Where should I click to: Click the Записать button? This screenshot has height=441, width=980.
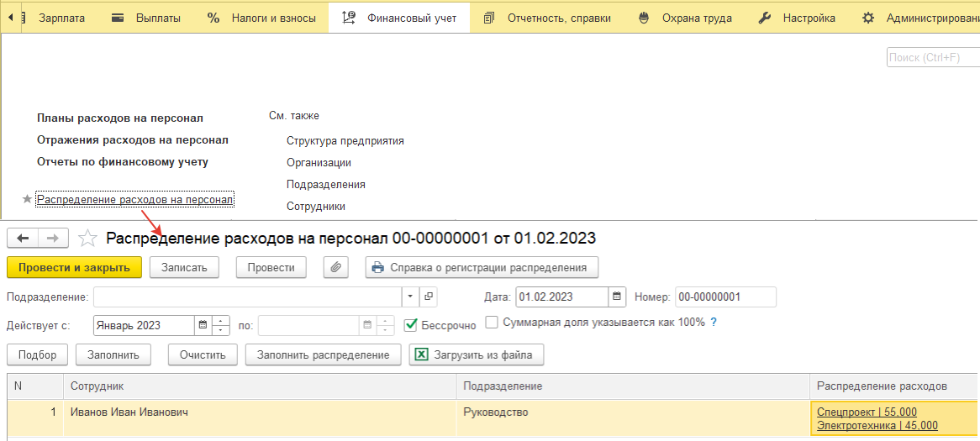[184, 267]
